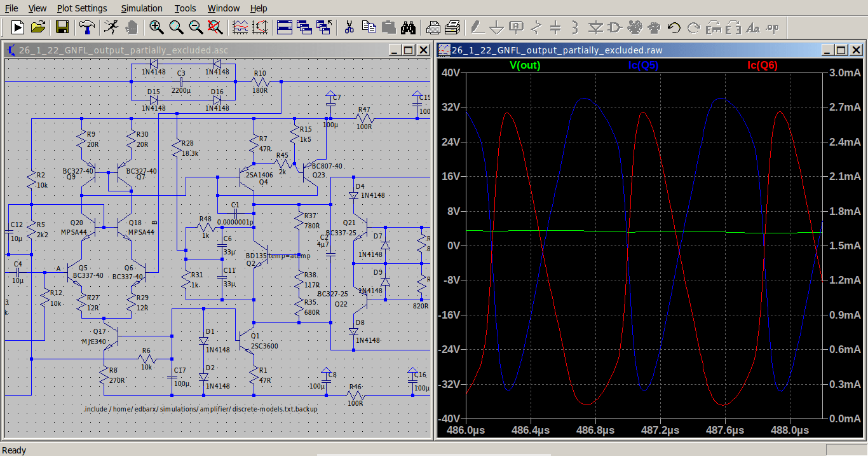Click the C3 2200µ capacitor label
The width and height of the screenshot is (868, 456).
(181, 90)
